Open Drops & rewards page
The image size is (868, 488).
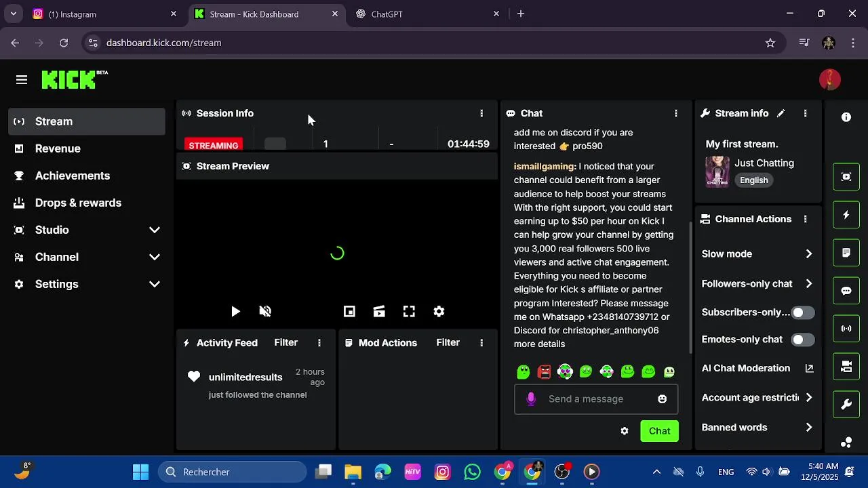point(87,203)
